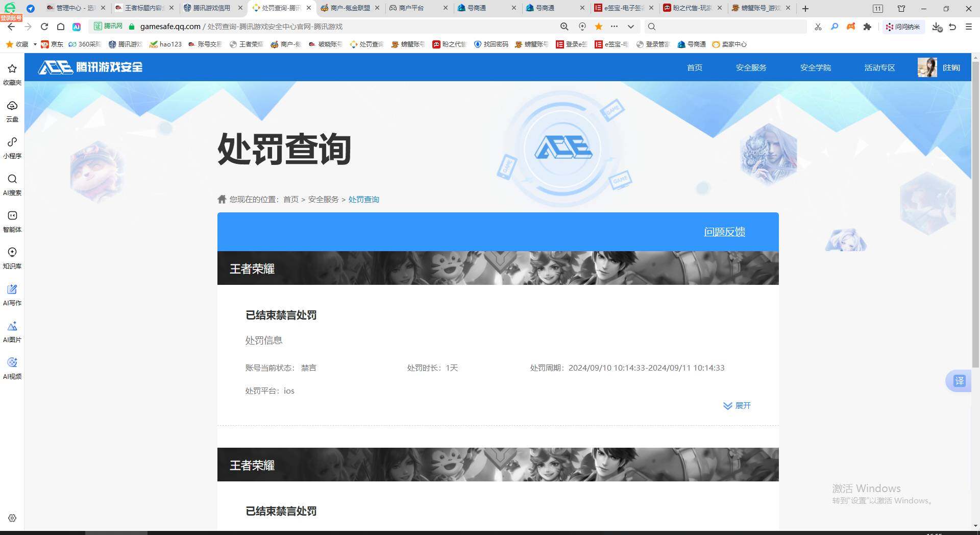Click the toolbar search input box
Image resolution: width=980 pixels, height=535 pixels.
point(725,27)
